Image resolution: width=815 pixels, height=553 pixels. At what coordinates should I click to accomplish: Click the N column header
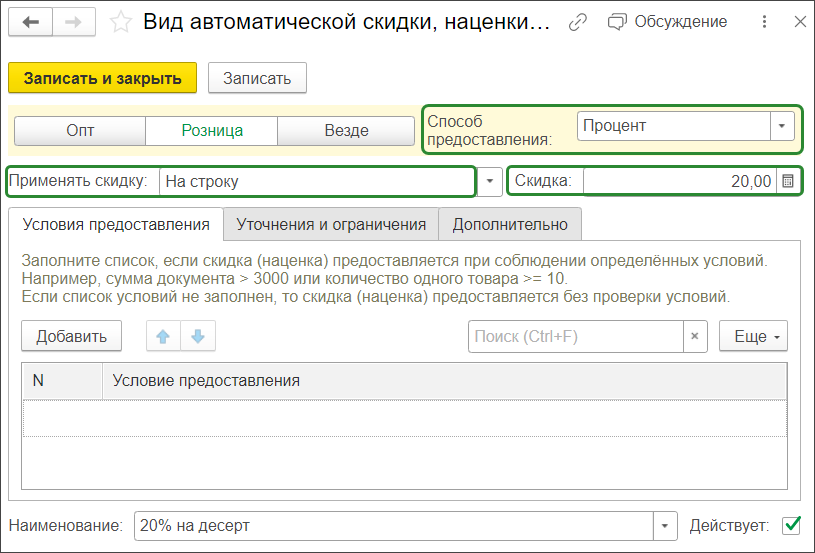point(62,381)
